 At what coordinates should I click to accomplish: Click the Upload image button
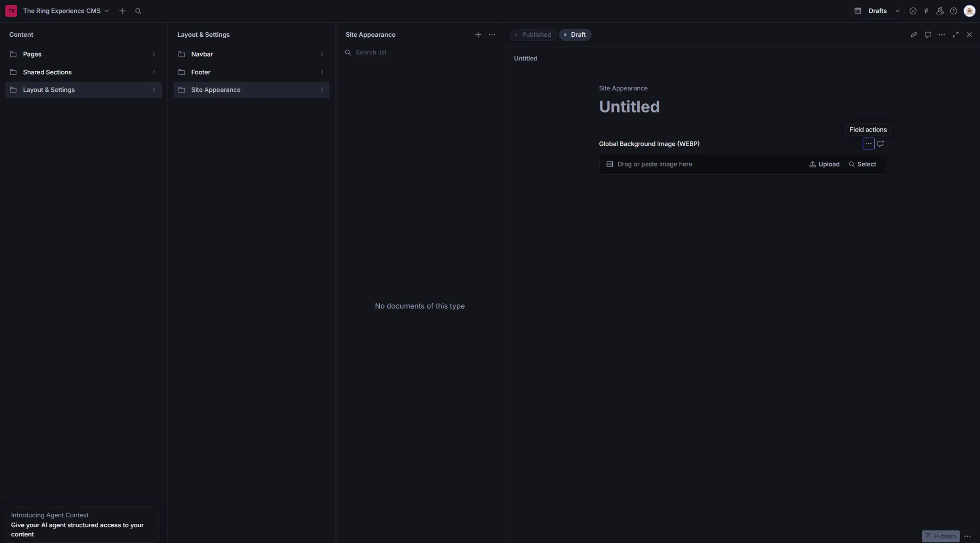point(824,165)
